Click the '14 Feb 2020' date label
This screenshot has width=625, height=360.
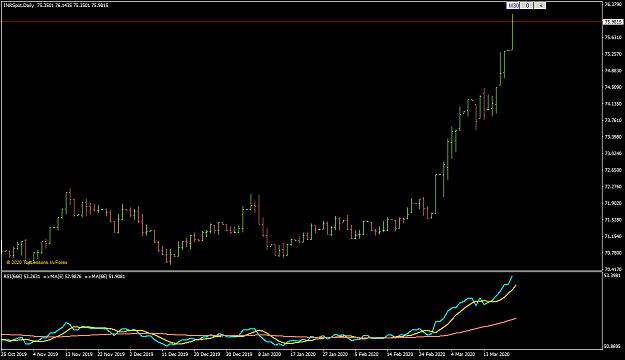[400, 354]
